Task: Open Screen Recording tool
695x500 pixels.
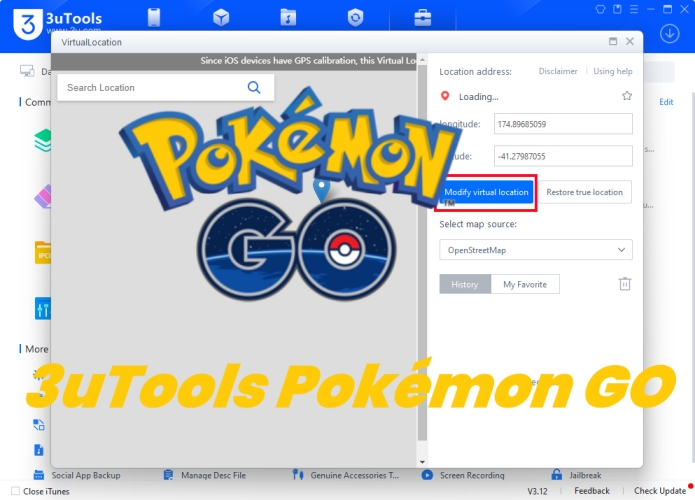Action: click(463, 475)
